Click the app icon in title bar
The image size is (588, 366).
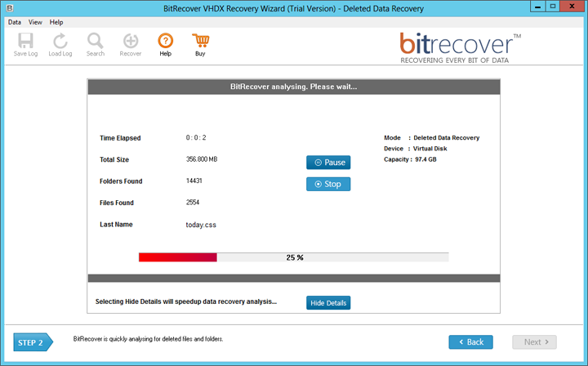coord(9,7)
